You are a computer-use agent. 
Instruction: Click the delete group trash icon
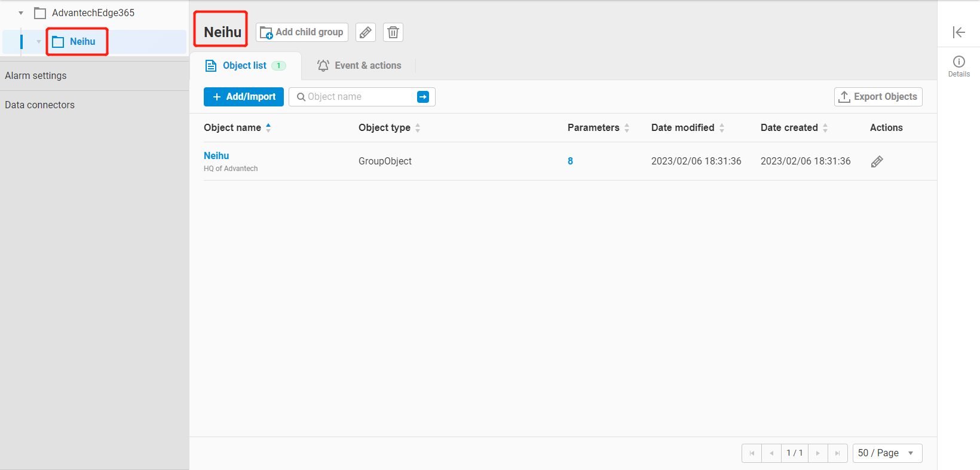393,32
